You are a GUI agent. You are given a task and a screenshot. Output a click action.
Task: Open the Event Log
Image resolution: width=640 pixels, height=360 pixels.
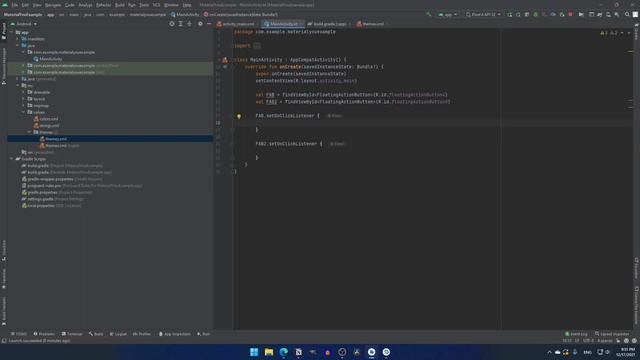[x=576, y=334]
